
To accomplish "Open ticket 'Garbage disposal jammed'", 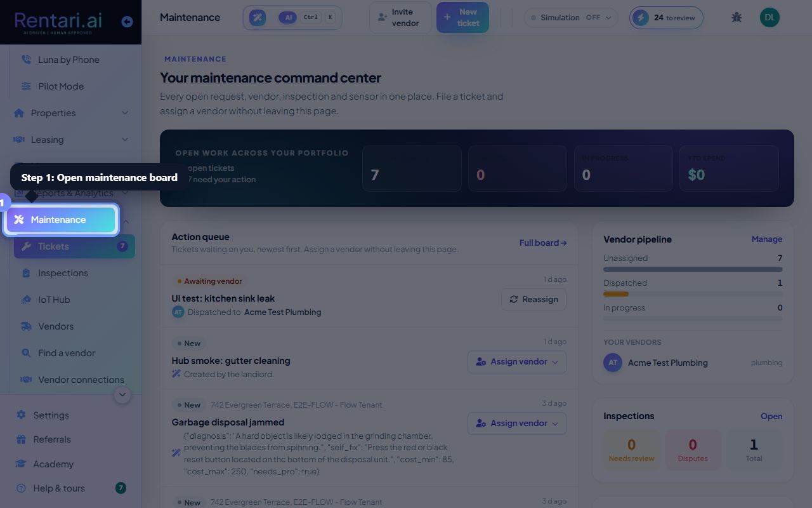I will [x=228, y=422].
